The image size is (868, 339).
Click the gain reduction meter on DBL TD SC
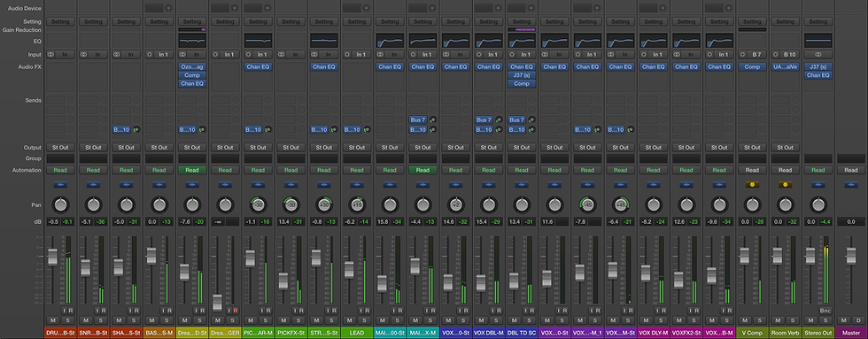pos(522,29)
